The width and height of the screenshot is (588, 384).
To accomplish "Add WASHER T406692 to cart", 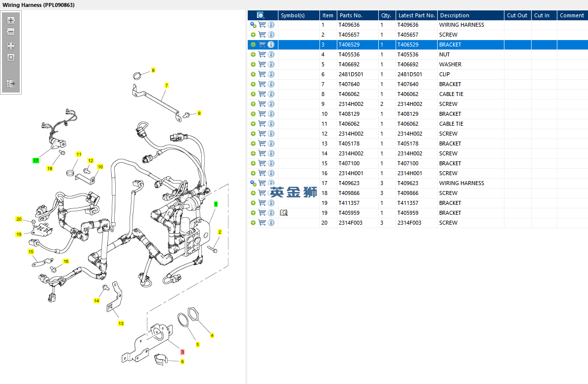I will (262, 64).
